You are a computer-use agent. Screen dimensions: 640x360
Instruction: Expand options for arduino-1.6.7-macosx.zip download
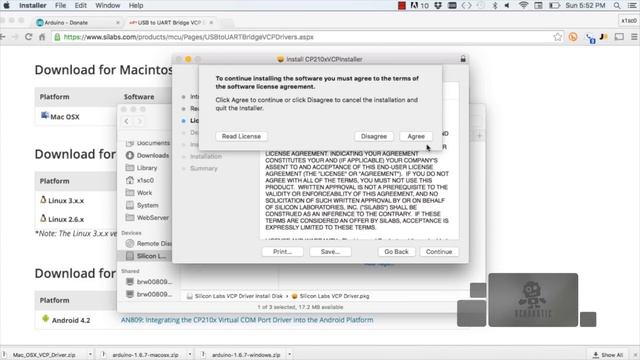pyautogui.click(x=190, y=354)
